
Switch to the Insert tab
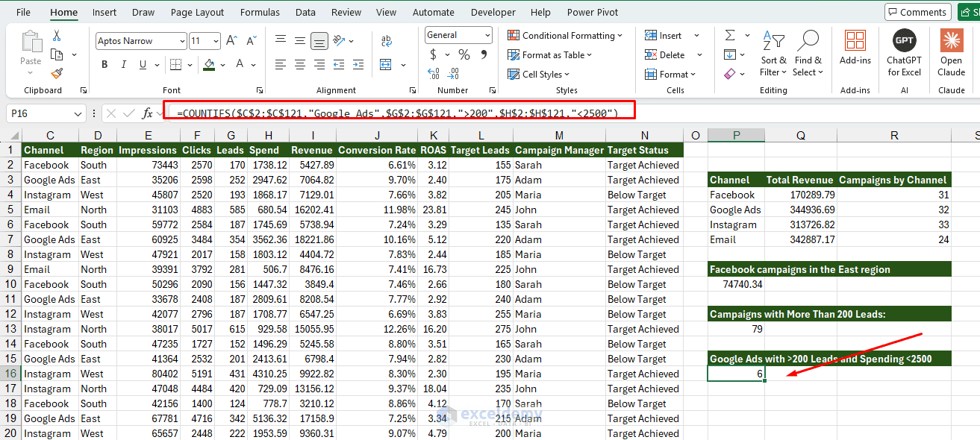click(104, 12)
